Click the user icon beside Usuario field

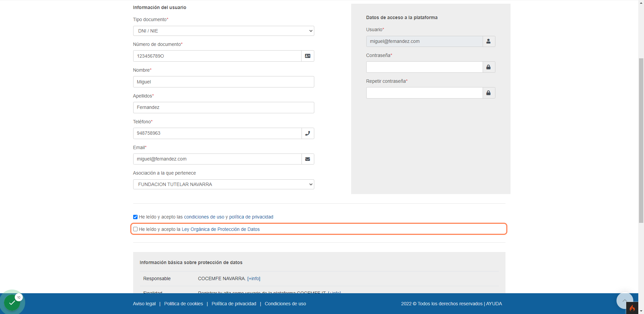pyautogui.click(x=489, y=41)
